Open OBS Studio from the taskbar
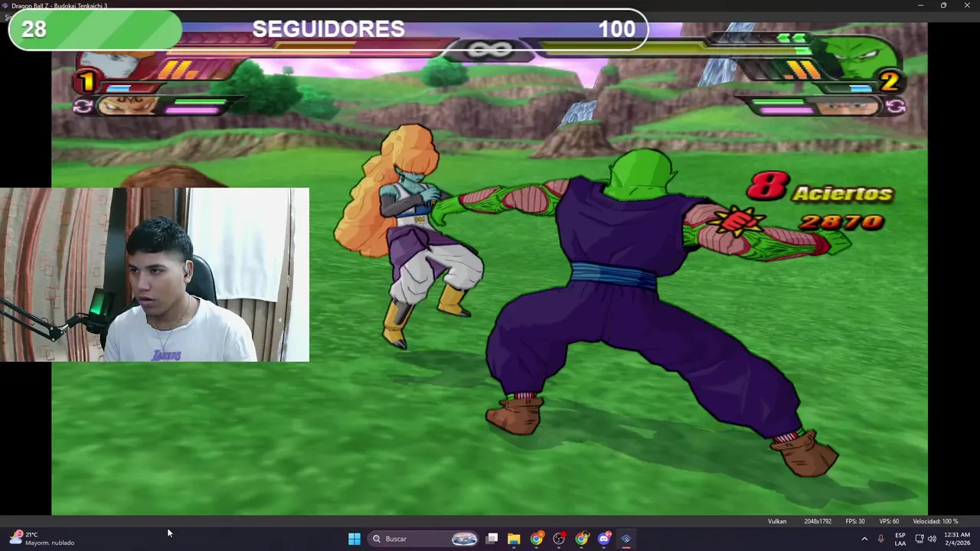This screenshot has height=551, width=980. point(559,539)
